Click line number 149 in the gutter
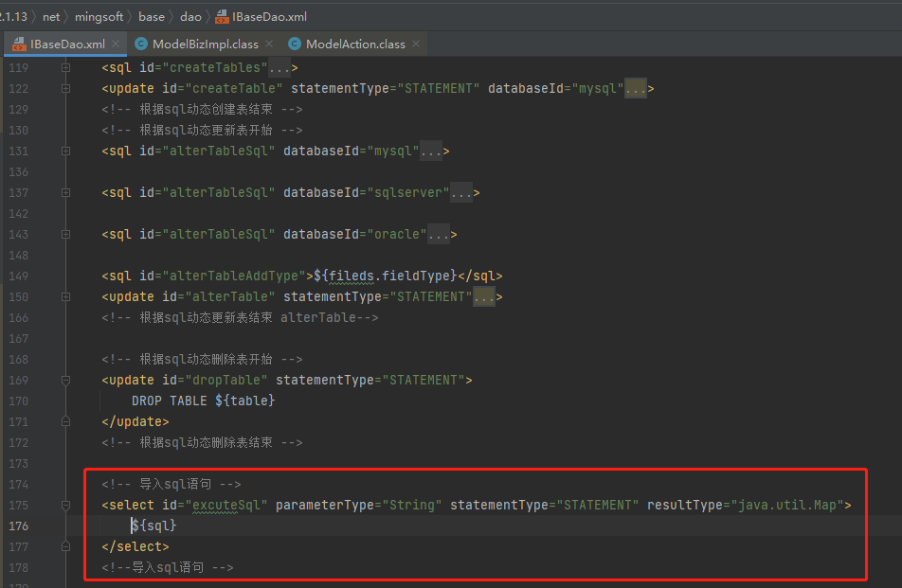902x588 pixels. click(x=18, y=276)
